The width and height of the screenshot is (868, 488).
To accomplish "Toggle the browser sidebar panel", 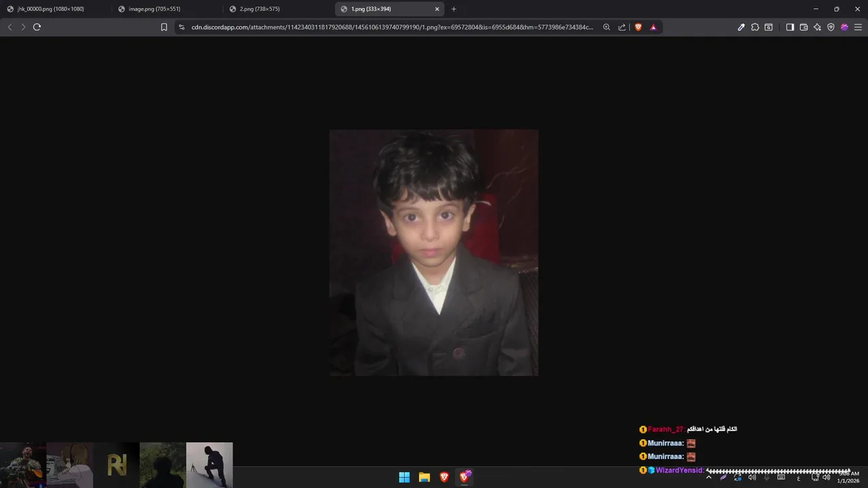I will click(x=790, y=27).
